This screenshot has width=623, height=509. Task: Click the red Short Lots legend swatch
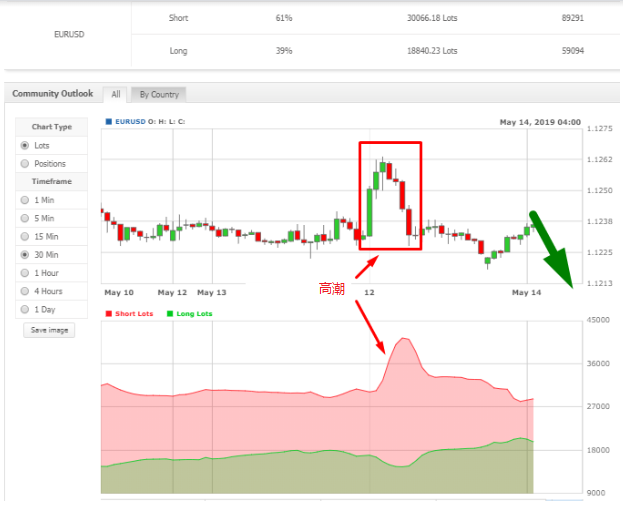[108, 314]
